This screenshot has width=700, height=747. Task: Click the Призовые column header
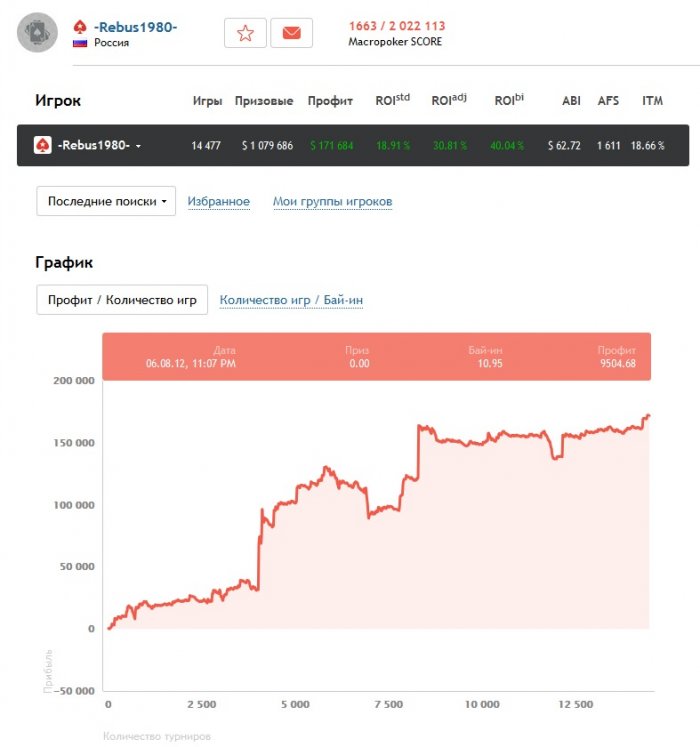(x=264, y=101)
